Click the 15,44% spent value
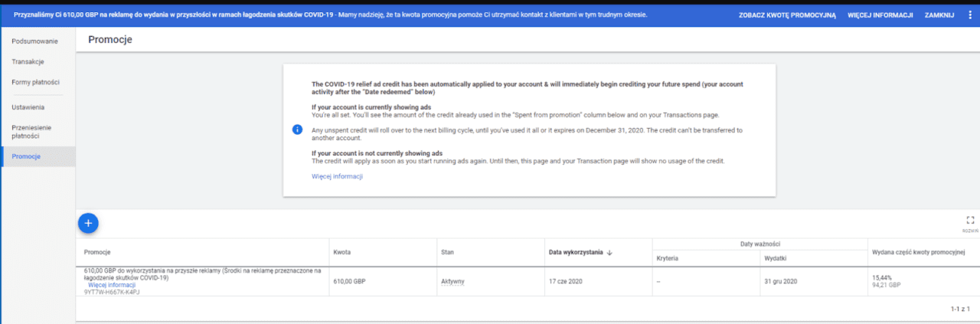This screenshot has height=324, width=980. (x=882, y=277)
